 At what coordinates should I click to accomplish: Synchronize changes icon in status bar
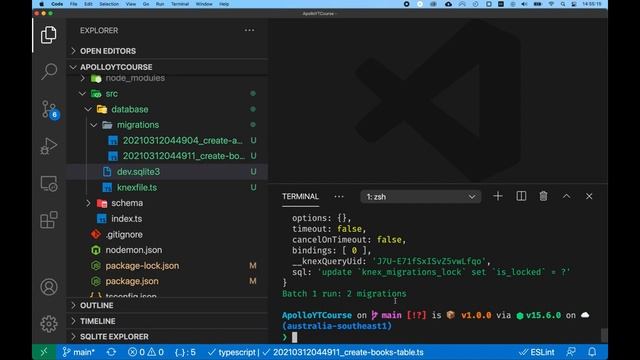click(x=111, y=352)
